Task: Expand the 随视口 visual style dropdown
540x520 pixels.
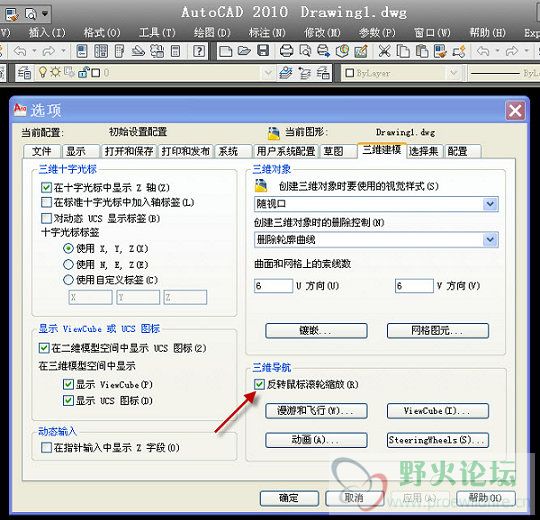Action: 490,204
